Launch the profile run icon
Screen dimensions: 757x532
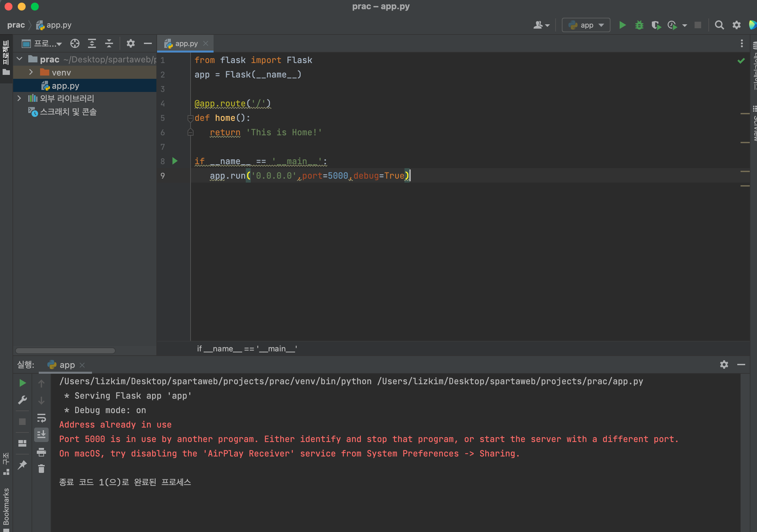click(672, 25)
